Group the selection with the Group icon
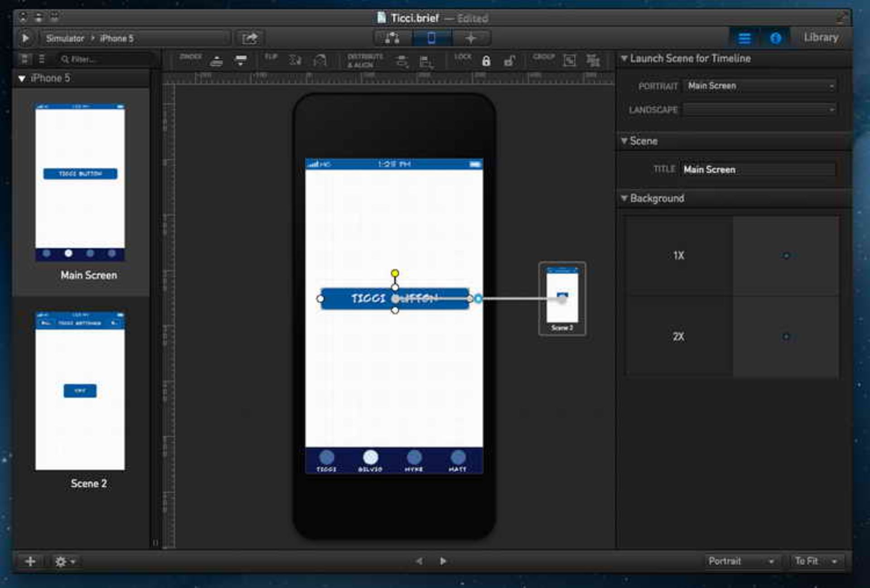Screen dimensions: 870x588 pos(569,60)
